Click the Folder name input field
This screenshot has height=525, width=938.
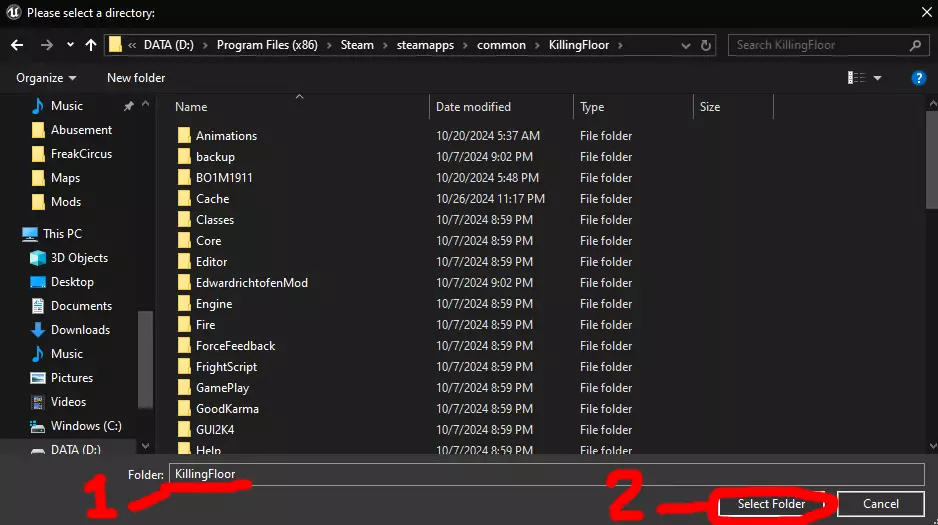pyautogui.click(x=547, y=474)
